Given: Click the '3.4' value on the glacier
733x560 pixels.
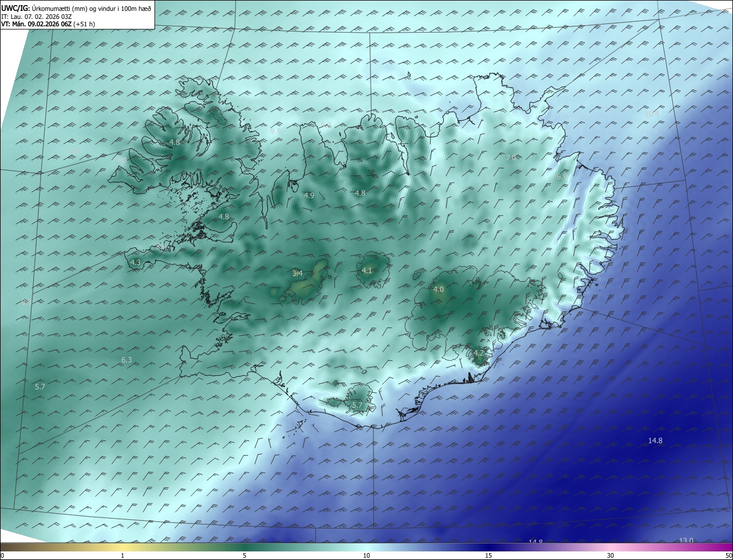Looking at the screenshot, I should [297, 273].
